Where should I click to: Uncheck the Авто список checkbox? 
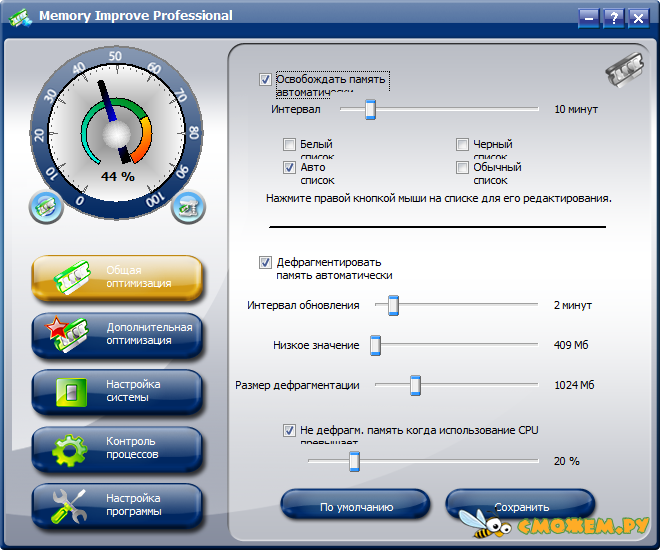(x=289, y=167)
